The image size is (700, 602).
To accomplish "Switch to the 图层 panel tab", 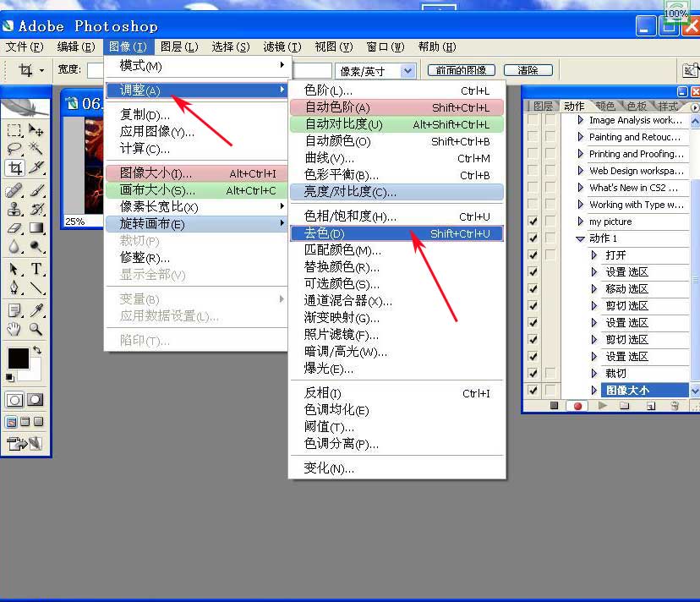I will click(543, 107).
